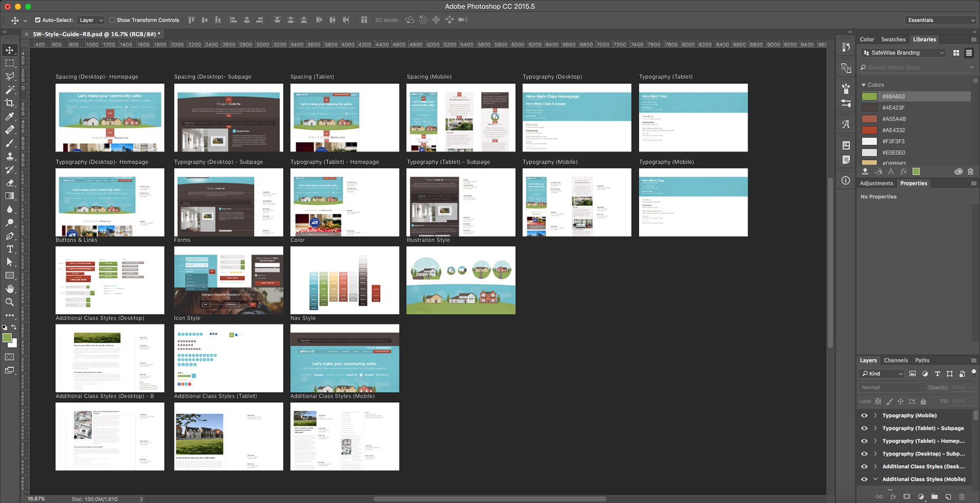Open the Swatches tab
The height and width of the screenshot is (503, 980).
(893, 40)
